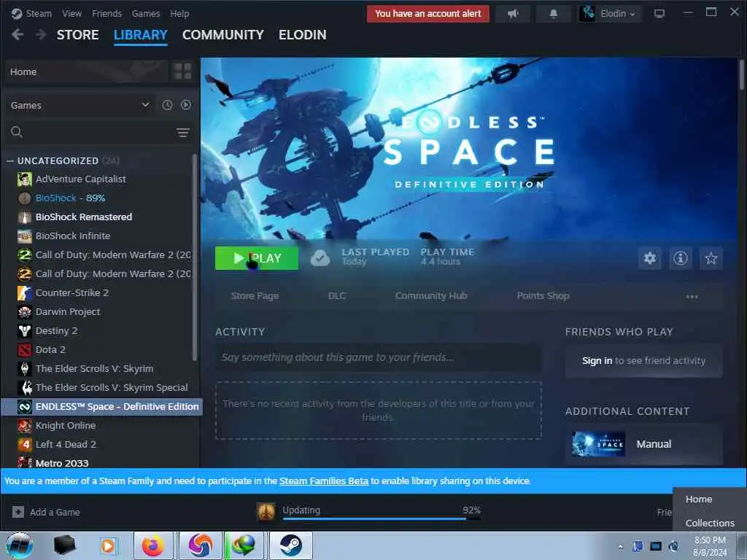Open the View menu

click(x=72, y=13)
